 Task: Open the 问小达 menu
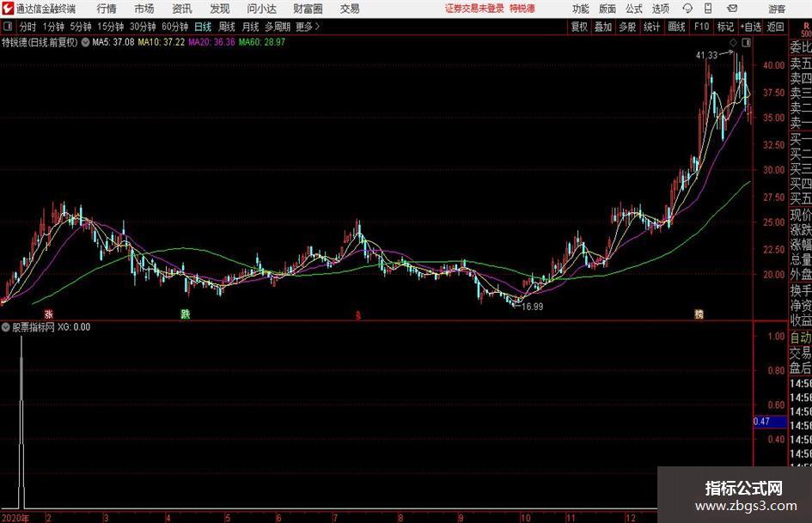coord(261,9)
